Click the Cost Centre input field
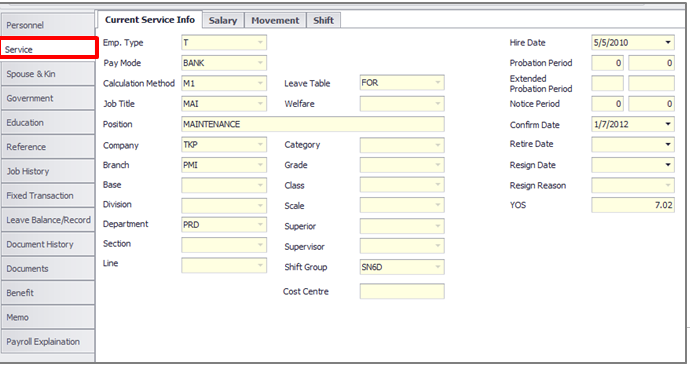 coord(402,291)
